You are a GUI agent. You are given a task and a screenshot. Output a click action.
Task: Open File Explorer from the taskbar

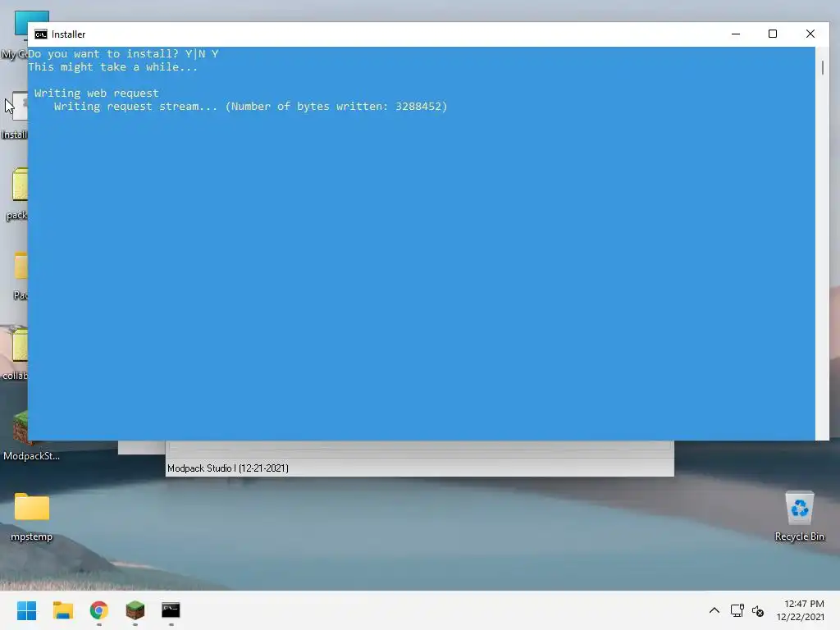[62, 610]
